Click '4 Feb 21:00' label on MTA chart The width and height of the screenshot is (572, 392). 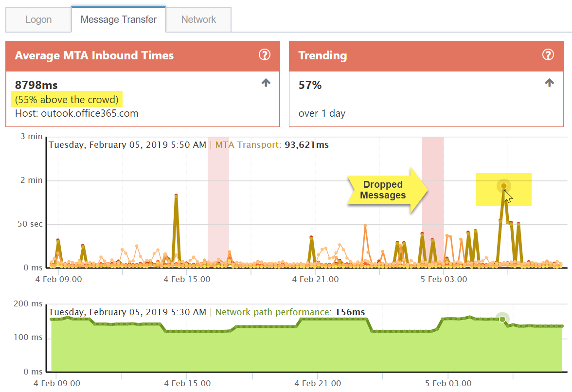point(315,279)
